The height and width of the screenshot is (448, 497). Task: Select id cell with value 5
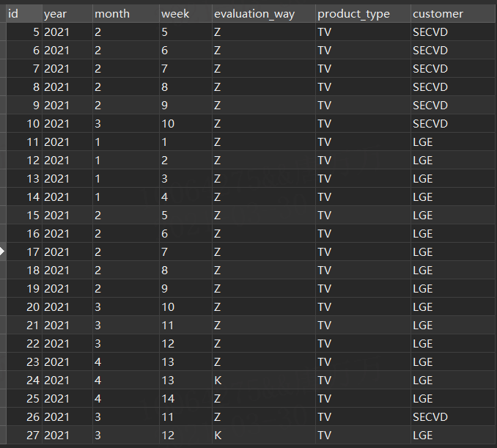pyautogui.click(x=24, y=32)
